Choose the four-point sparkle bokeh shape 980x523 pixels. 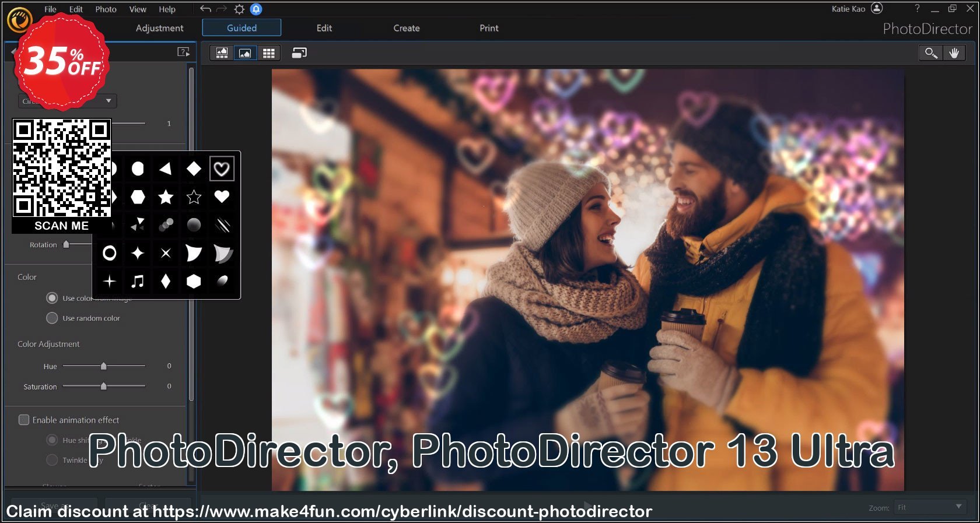[x=138, y=253]
